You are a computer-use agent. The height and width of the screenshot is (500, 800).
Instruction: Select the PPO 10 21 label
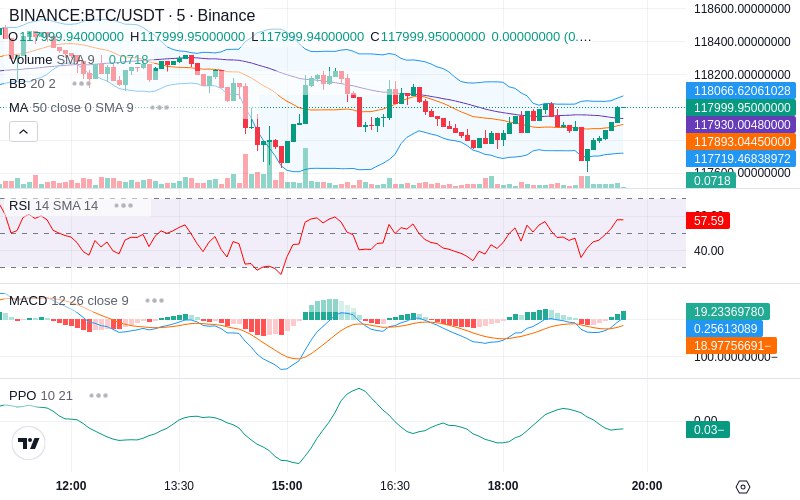[41, 395]
